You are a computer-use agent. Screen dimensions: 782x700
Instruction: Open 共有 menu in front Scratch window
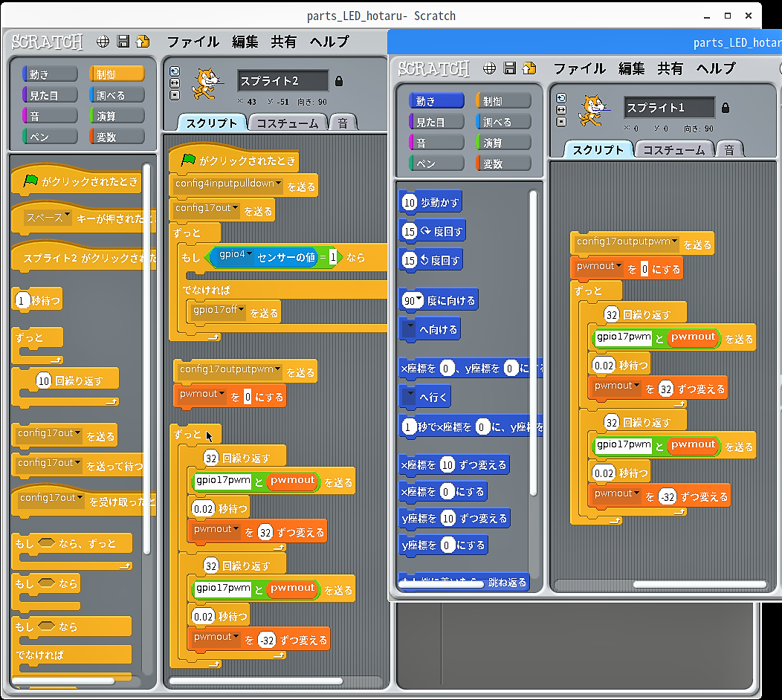(x=670, y=69)
